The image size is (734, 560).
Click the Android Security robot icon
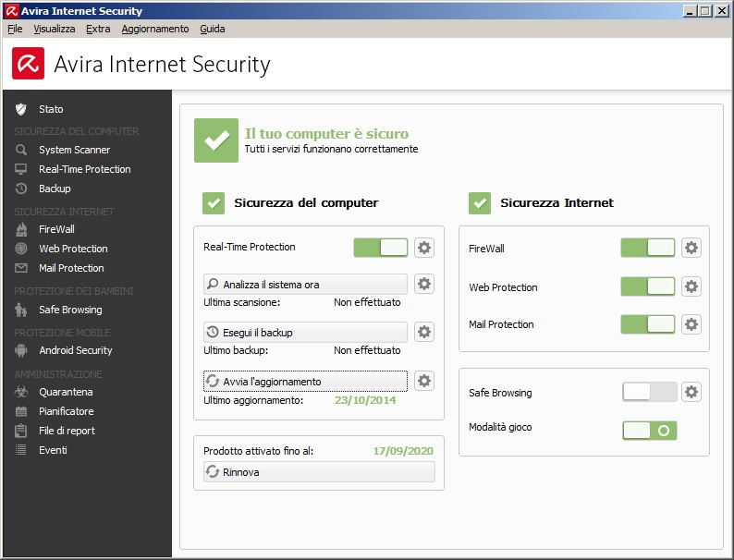20,350
